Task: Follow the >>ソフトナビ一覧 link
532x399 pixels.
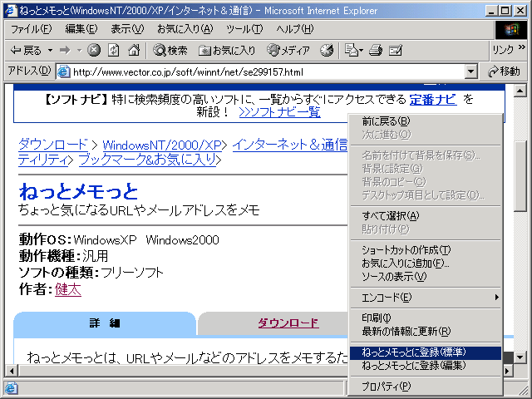Action: coord(279,111)
